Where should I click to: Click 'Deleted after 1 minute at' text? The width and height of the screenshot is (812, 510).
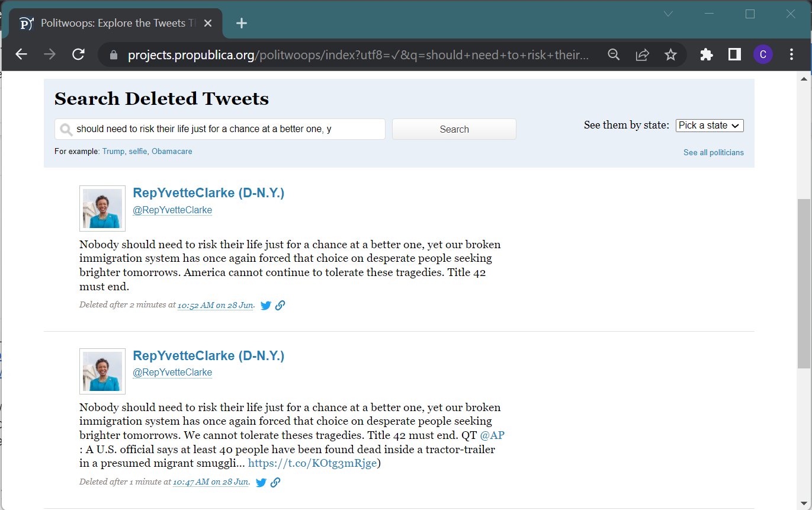(125, 482)
